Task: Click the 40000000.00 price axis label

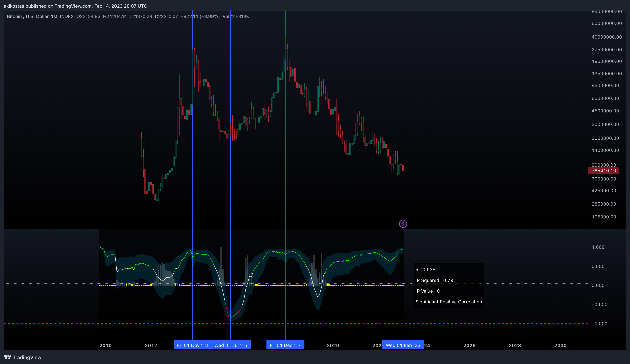Action: coord(607,37)
